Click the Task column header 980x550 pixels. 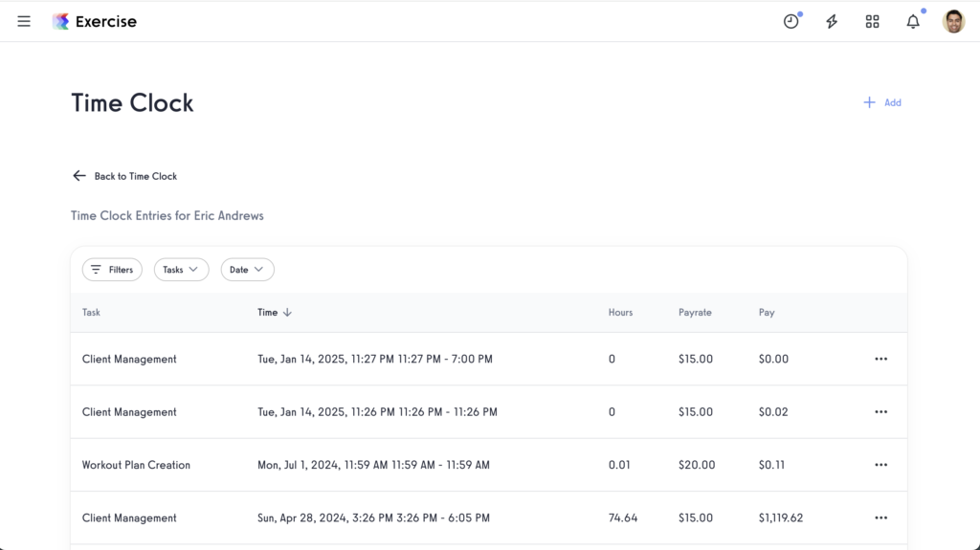[x=91, y=313]
